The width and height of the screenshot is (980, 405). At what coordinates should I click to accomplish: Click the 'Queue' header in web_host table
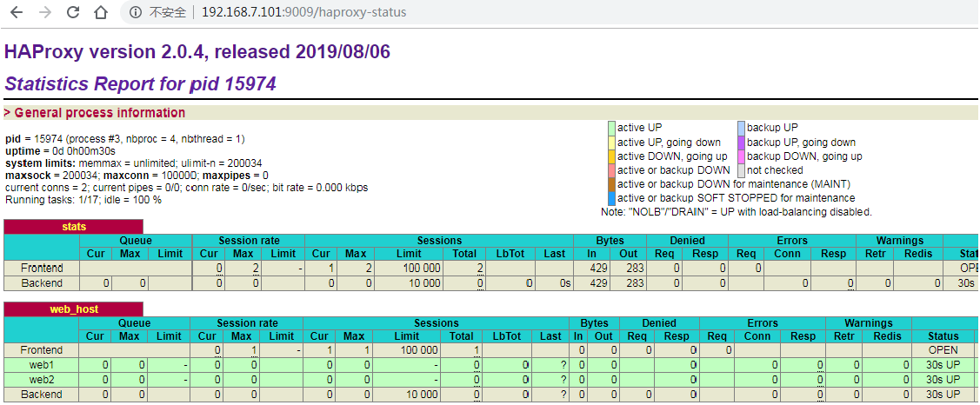pos(135,323)
